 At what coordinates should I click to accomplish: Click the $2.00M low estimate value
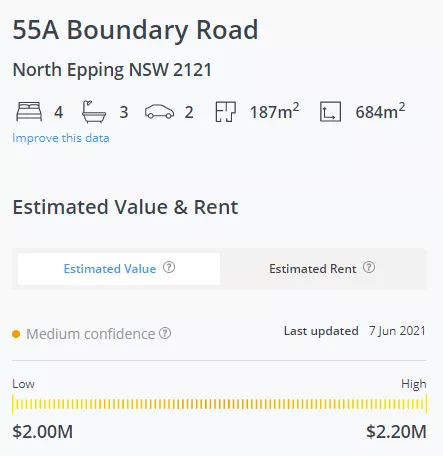coord(43,432)
